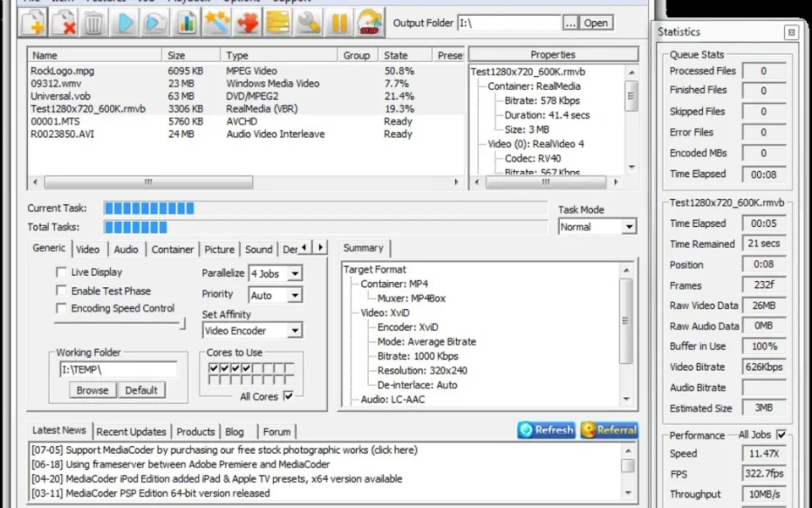Open the Forum tab

[x=277, y=431]
